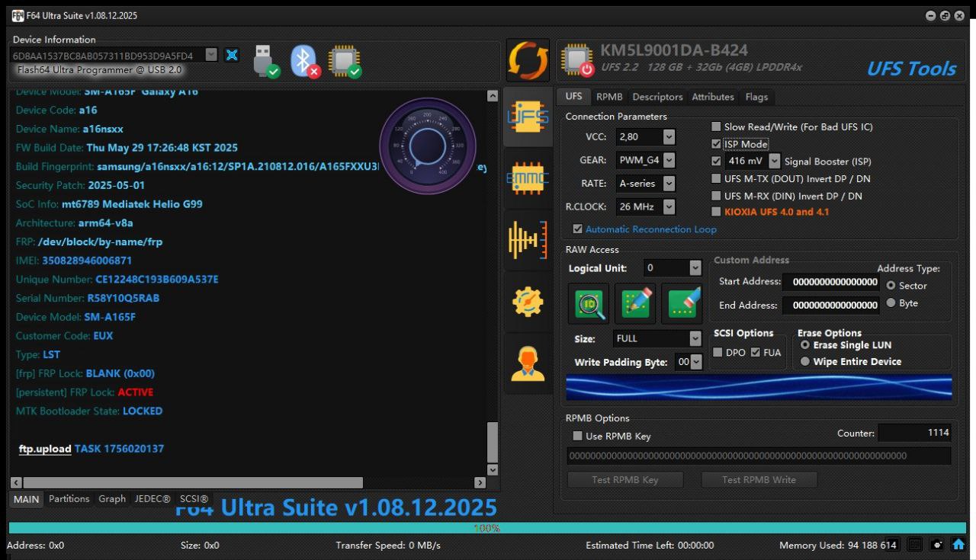The width and height of the screenshot is (976, 560).
Task: Click the Test RPMB Write button
Action: click(x=759, y=480)
